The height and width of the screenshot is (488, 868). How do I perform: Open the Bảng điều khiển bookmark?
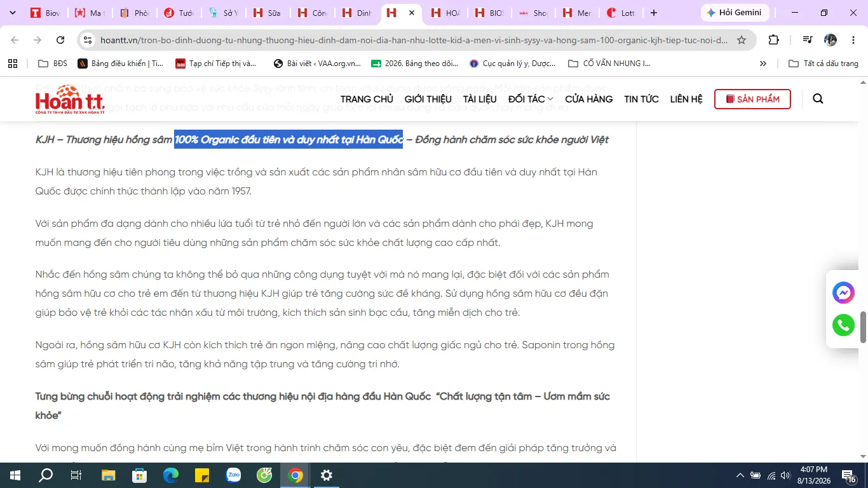[x=121, y=64]
